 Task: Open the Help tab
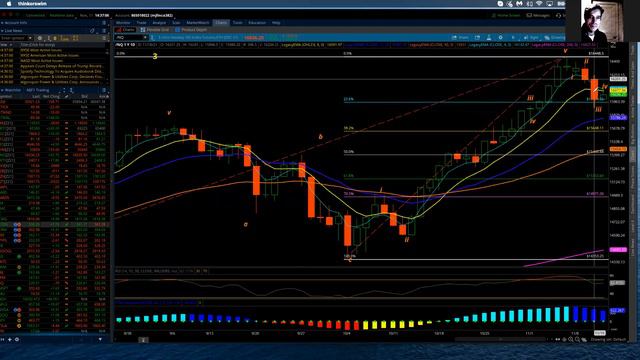tap(276, 23)
